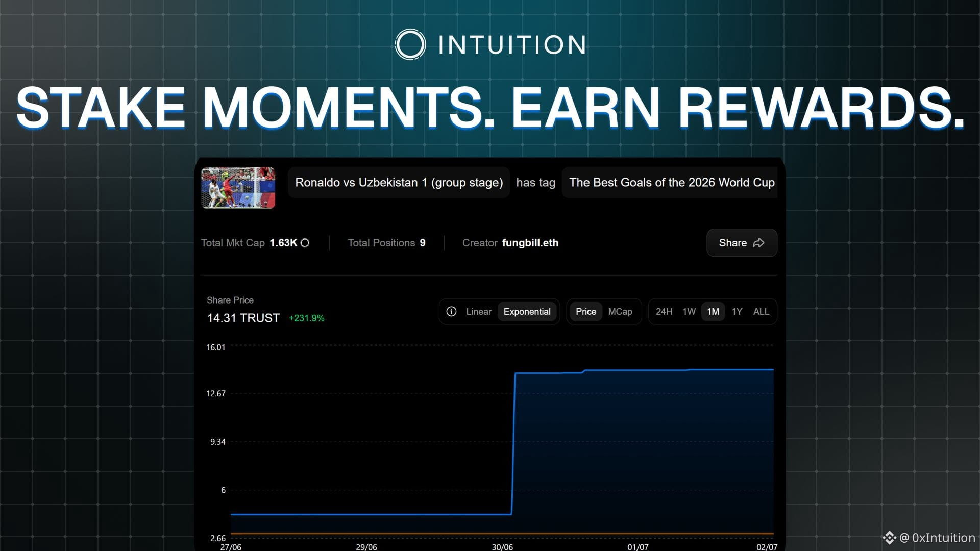Click the share price '14.31 TRUST'
Screen dimensions: 980x551
[x=243, y=318]
